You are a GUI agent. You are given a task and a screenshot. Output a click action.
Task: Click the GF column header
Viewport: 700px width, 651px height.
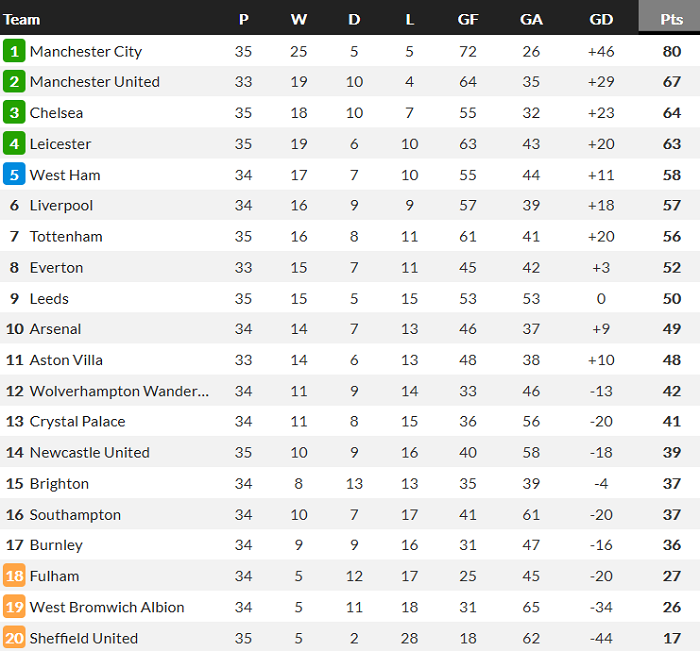click(x=467, y=19)
